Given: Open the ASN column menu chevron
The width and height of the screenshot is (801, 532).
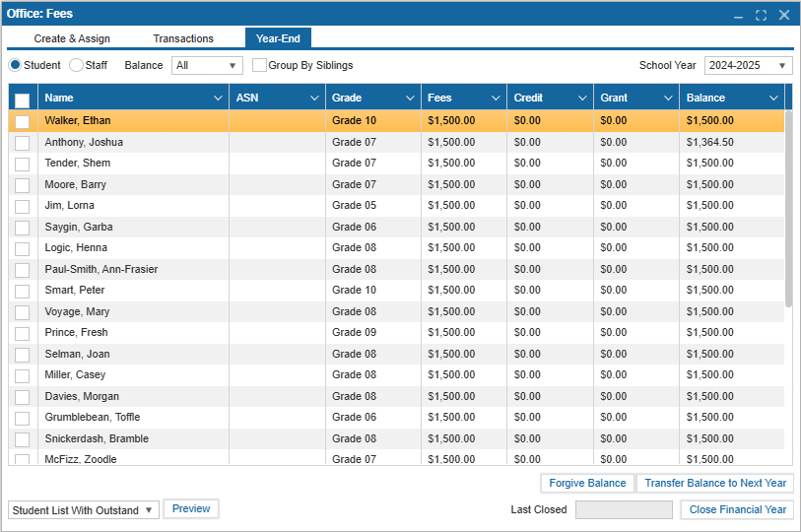Looking at the screenshot, I should pos(314,99).
